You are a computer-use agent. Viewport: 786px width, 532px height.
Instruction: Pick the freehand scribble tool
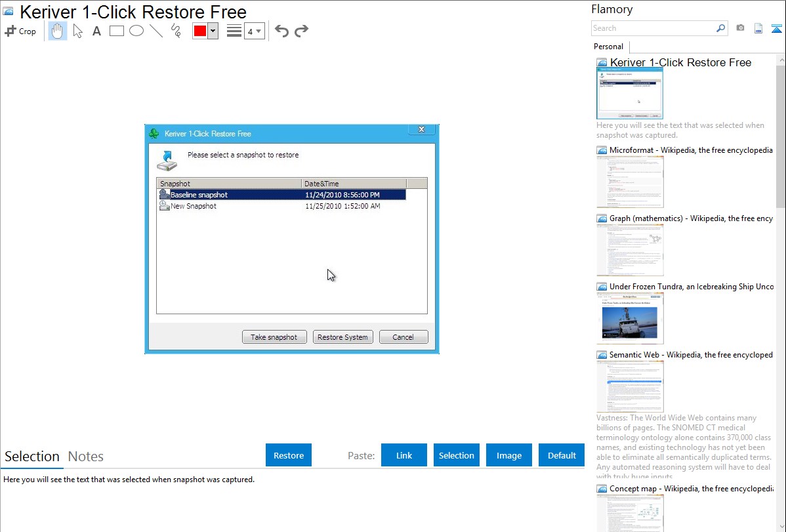pos(176,31)
